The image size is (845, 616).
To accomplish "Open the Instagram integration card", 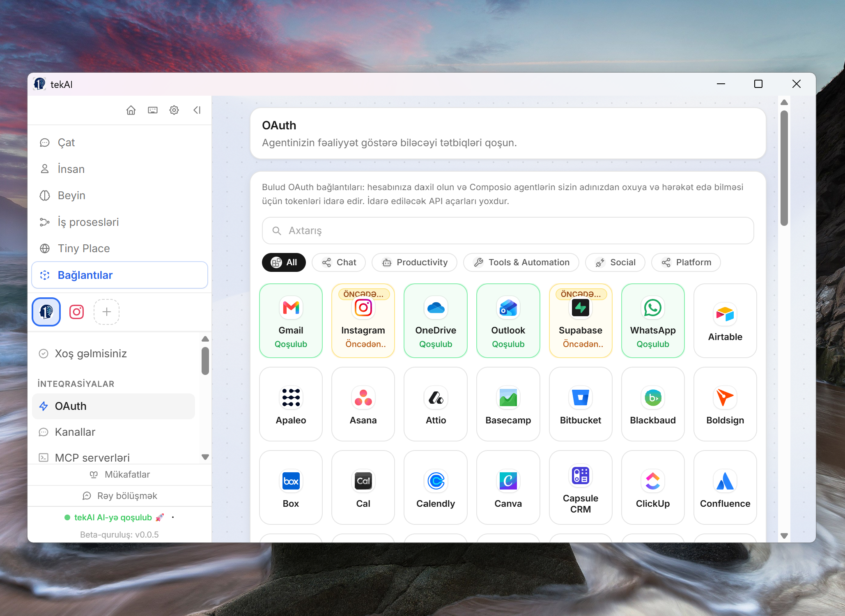I will click(x=363, y=321).
